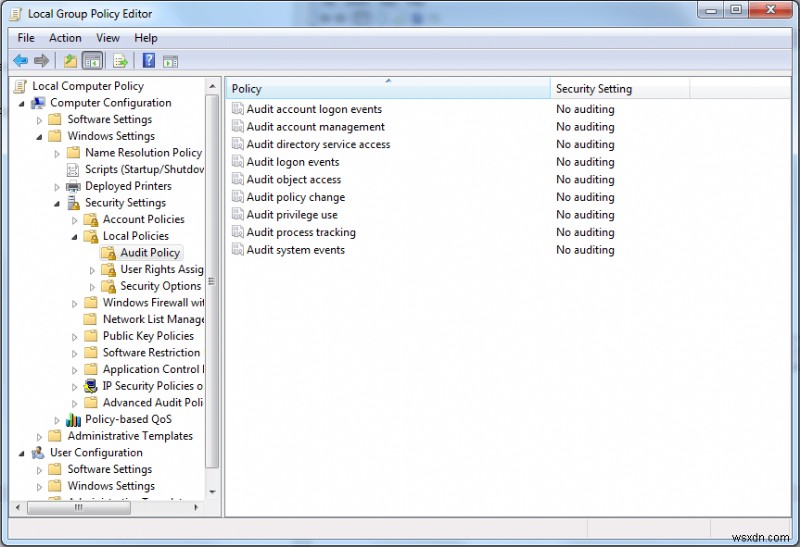
Task: Open Help via blue question mark icon
Action: click(148, 61)
